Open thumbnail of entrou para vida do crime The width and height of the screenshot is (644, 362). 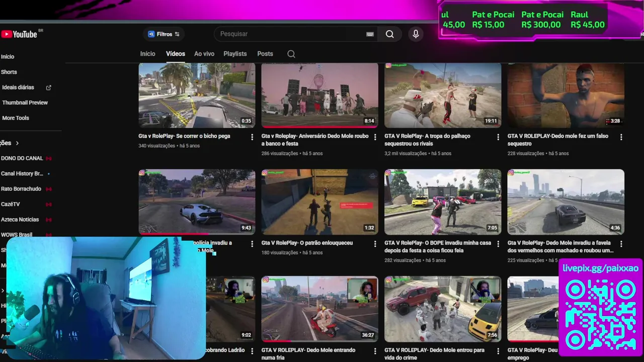(443, 309)
